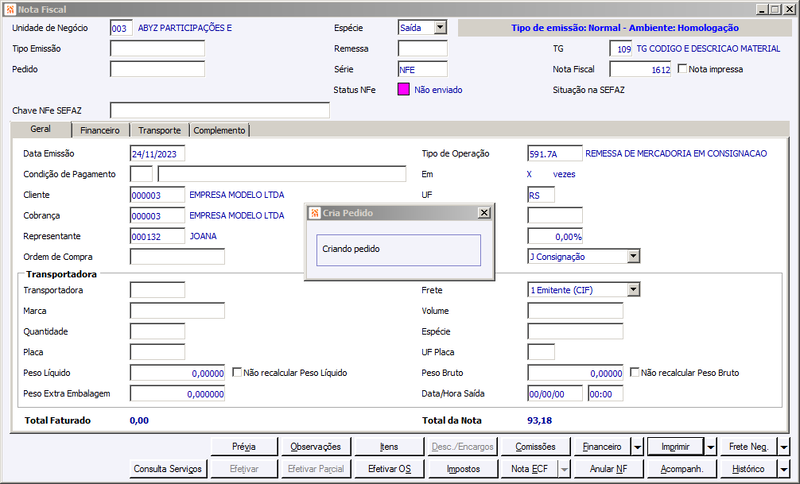The width and height of the screenshot is (800, 484).
Task: Click the Consulta Serviços button
Action: [168, 469]
